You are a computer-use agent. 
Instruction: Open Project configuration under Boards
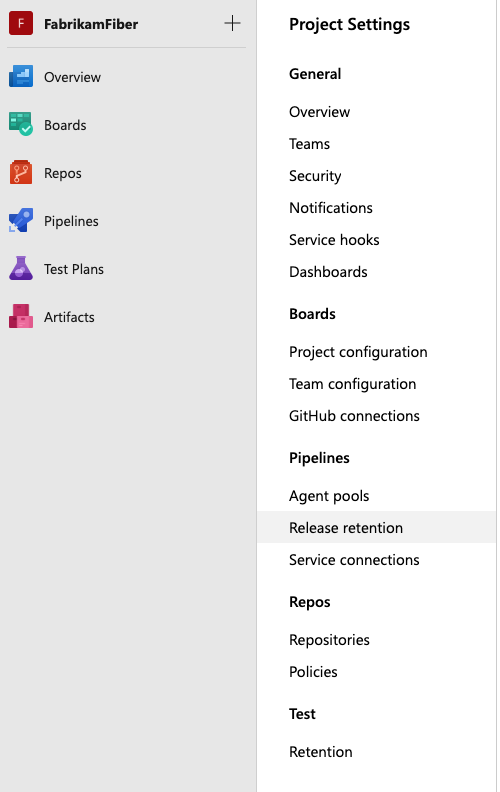(358, 352)
